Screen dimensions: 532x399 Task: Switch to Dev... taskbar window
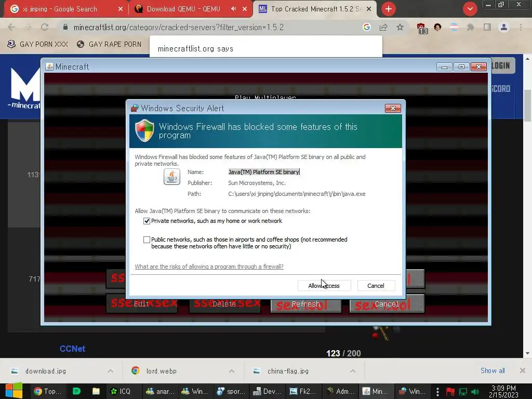point(267,391)
